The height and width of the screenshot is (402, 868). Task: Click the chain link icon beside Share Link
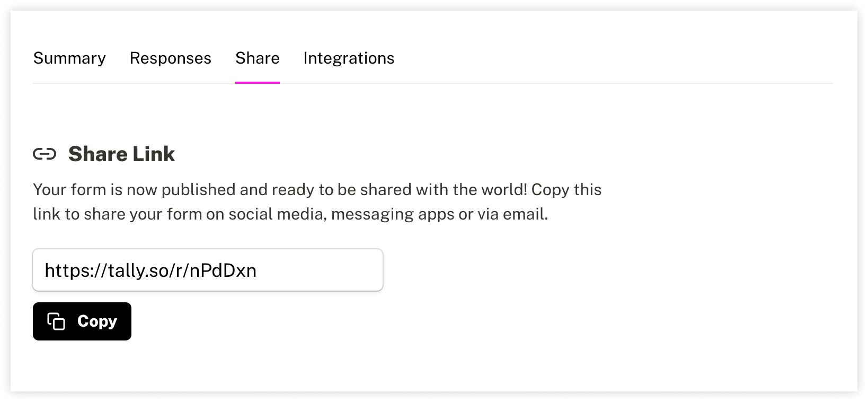coord(45,154)
